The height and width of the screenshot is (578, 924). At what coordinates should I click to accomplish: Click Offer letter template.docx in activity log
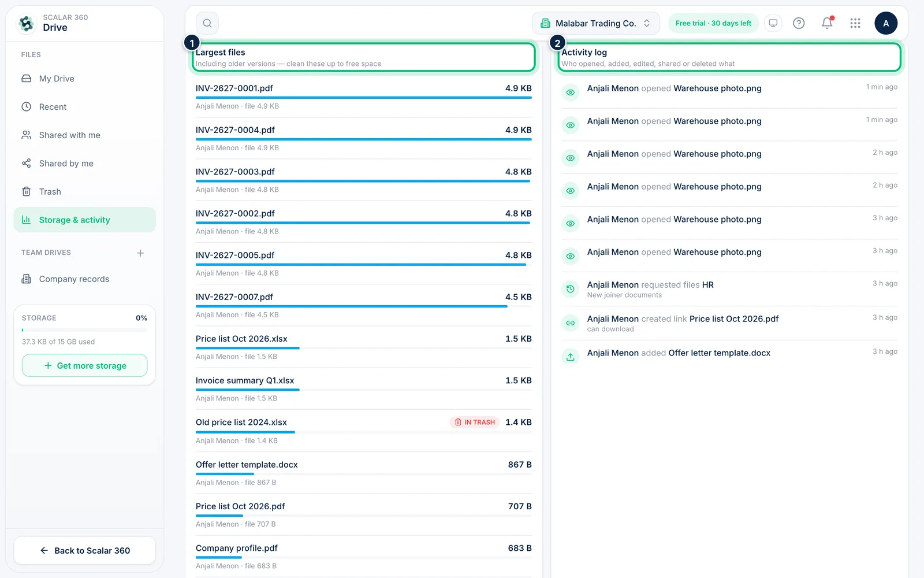click(x=719, y=353)
